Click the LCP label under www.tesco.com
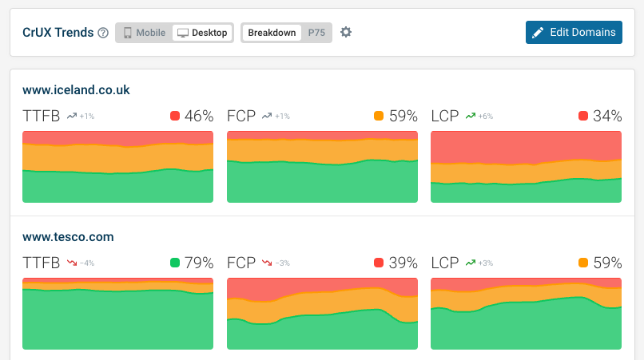Viewport: 644px width, 360px height. 445,263
